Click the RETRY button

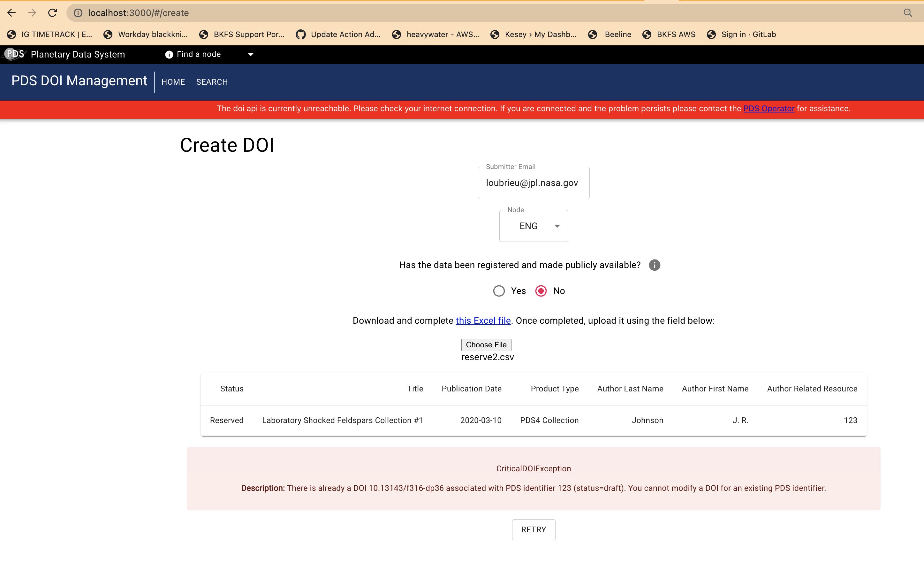click(x=533, y=529)
